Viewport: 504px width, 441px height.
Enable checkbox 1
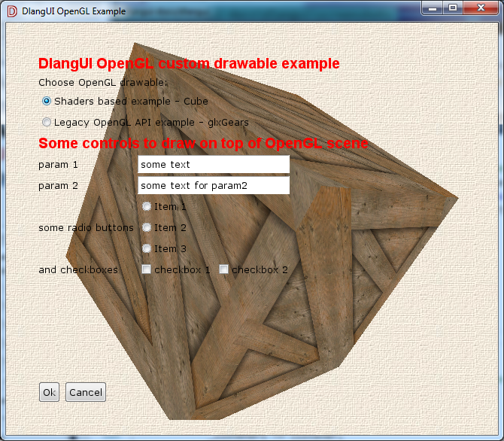(x=147, y=269)
